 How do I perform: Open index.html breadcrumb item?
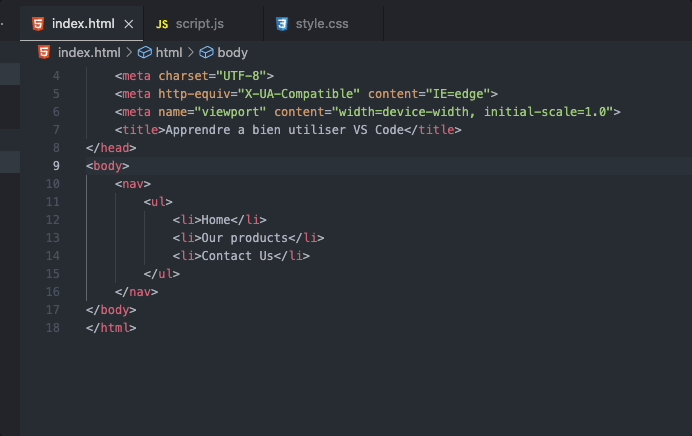point(89,53)
